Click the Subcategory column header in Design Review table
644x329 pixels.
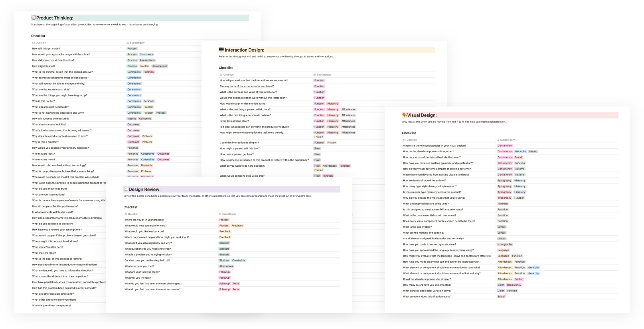[227, 214]
